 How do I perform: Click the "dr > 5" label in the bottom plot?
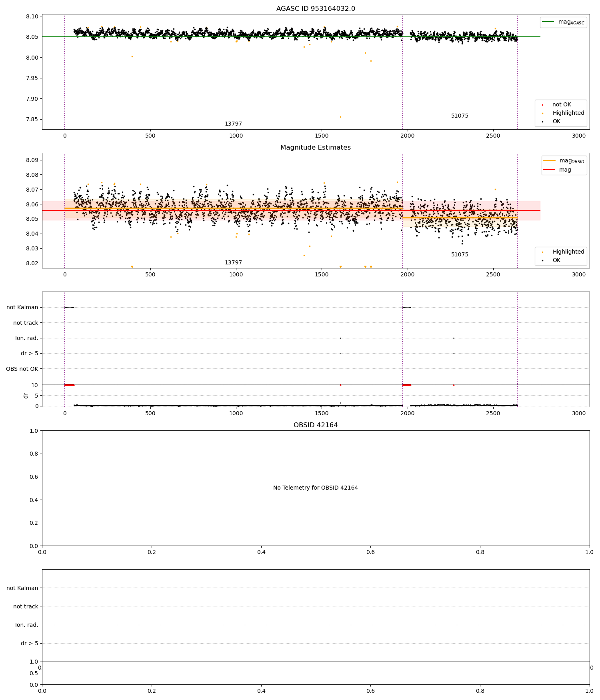[x=30, y=643]
